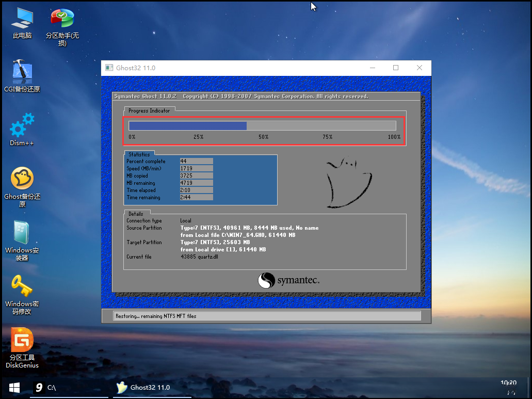Open CGI备份还原 desktop icon
The image size is (532, 399).
coord(22,76)
